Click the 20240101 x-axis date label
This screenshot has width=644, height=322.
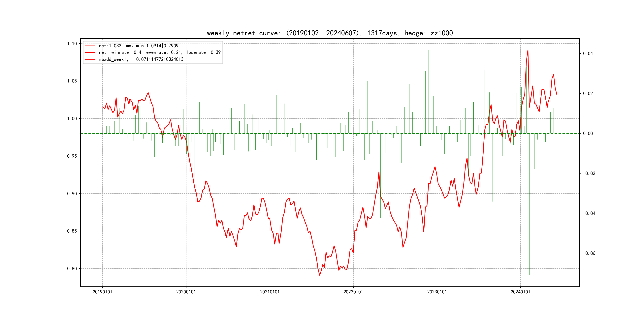point(520,292)
